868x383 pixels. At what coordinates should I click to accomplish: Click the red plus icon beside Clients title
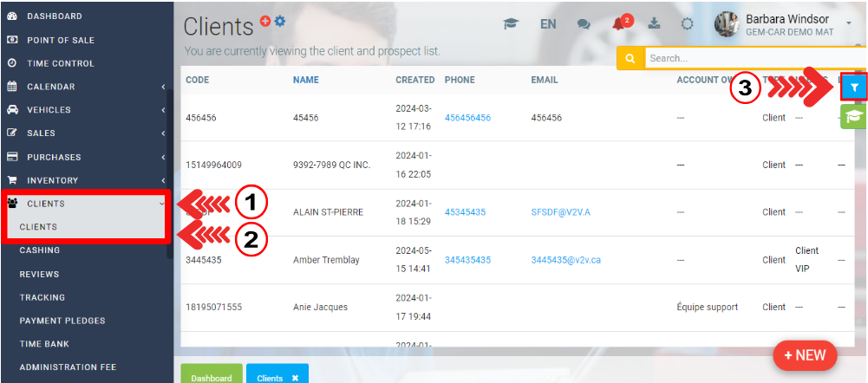point(265,21)
